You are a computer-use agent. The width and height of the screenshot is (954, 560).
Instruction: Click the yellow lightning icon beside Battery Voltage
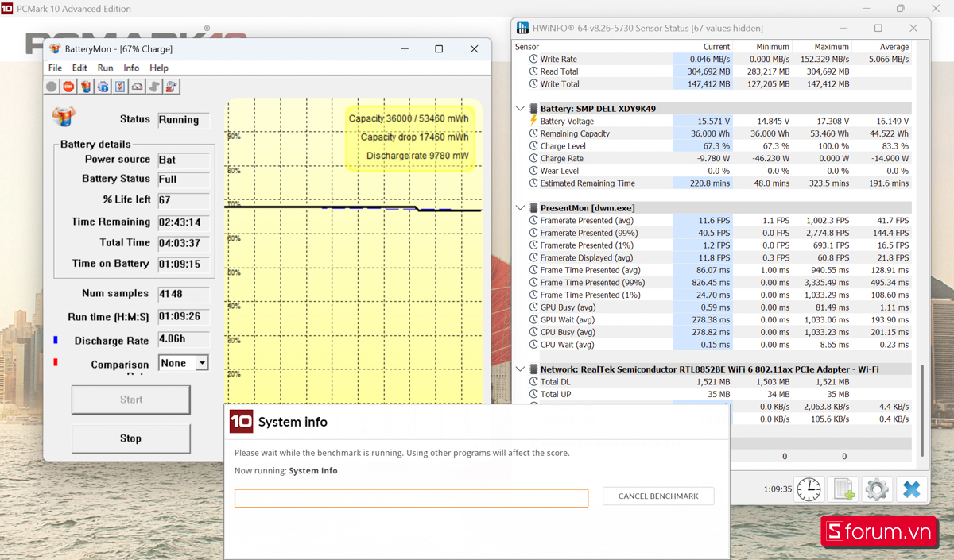pyautogui.click(x=533, y=121)
